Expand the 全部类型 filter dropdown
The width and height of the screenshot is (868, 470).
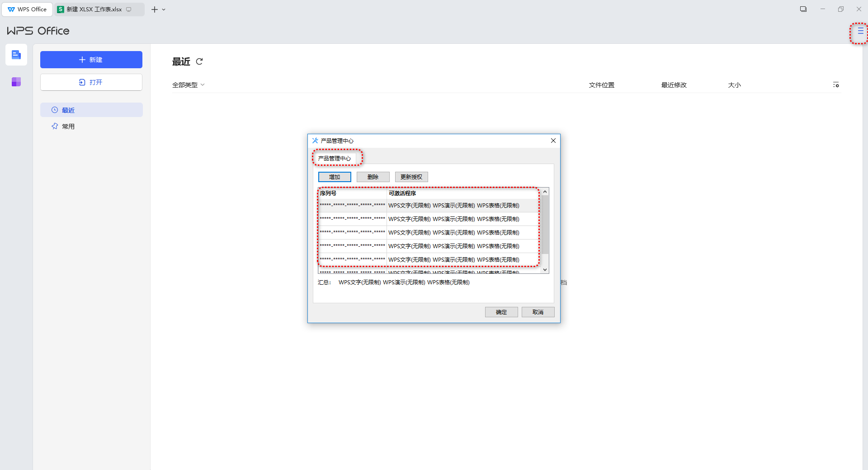[x=189, y=85]
